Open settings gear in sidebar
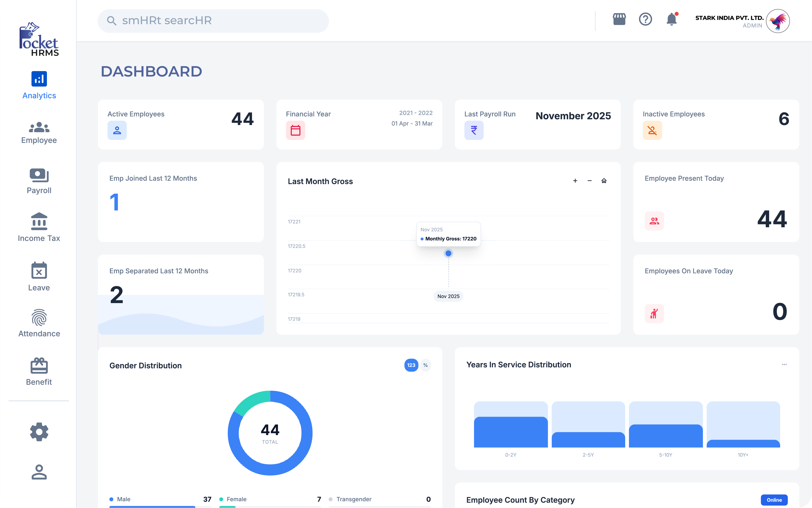The height and width of the screenshot is (508, 812). coord(39,432)
